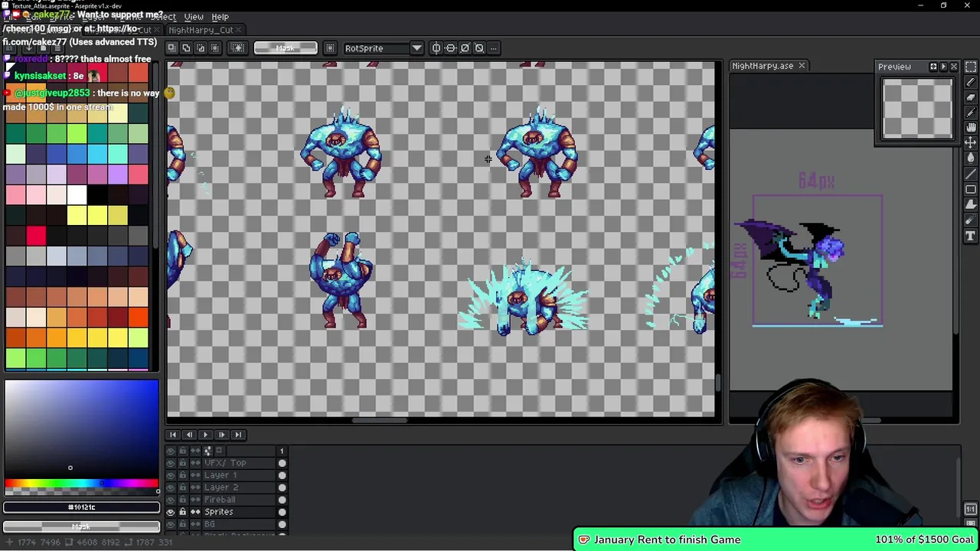980x551 pixels.
Task: Click the blue gradient color picker area
Action: coord(81,429)
